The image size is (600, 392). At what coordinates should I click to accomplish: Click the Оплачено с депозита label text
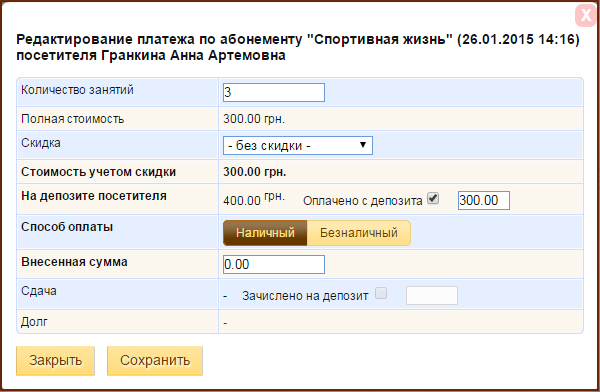362,201
